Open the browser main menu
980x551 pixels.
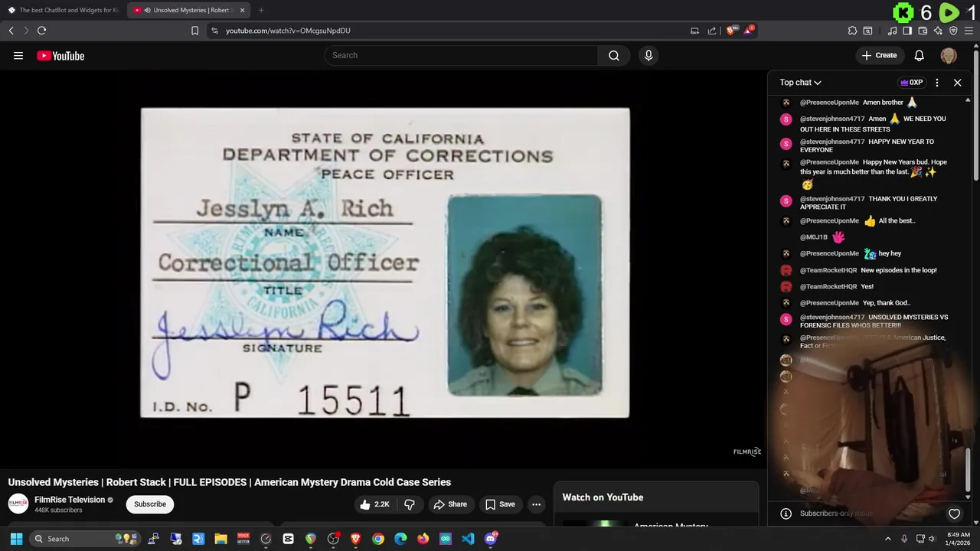pos(970,31)
